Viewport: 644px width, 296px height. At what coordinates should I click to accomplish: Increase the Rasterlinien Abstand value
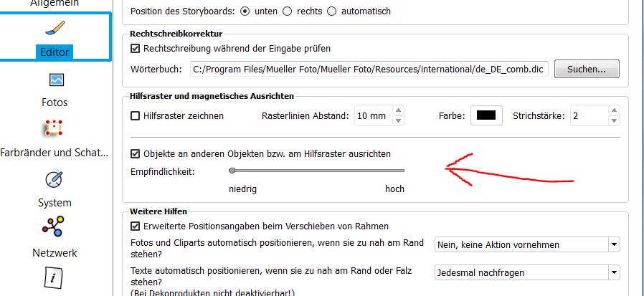click(x=399, y=111)
